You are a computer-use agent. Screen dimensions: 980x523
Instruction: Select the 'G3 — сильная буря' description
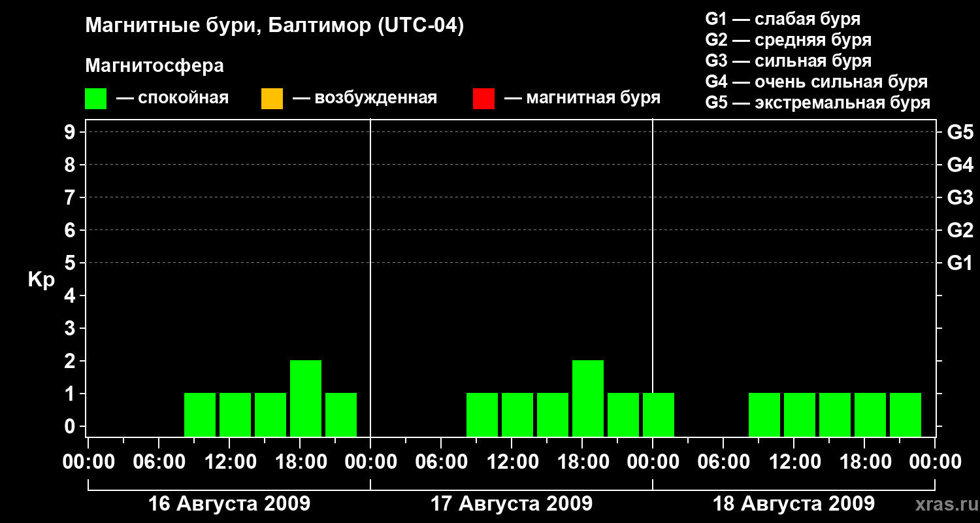788,61
